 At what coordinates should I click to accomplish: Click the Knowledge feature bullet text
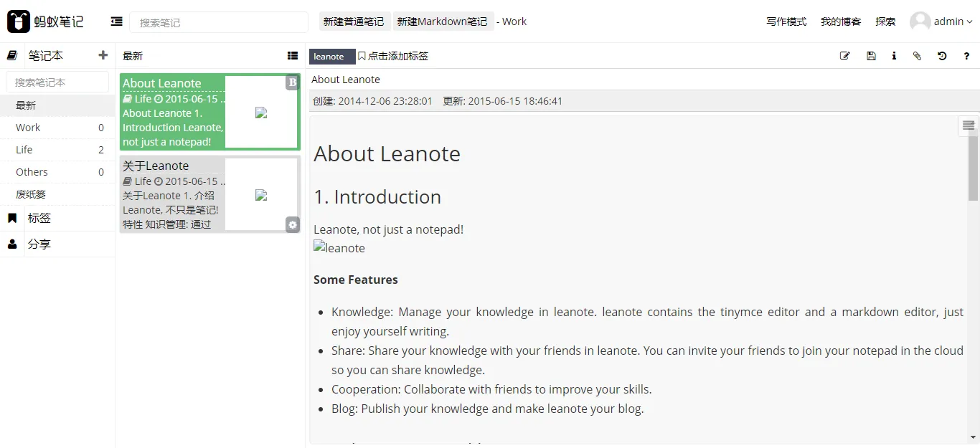[x=647, y=322]
